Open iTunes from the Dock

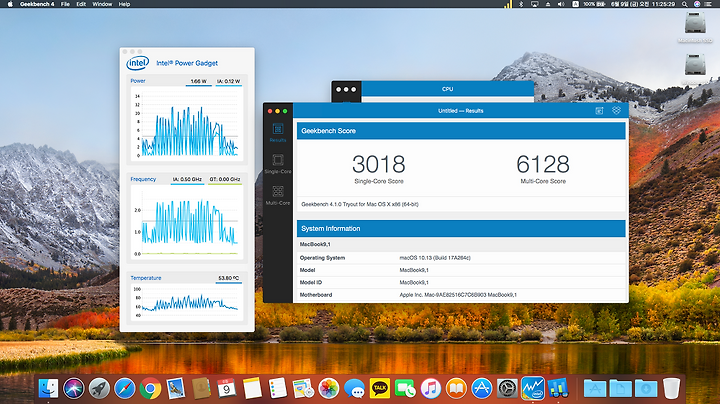click(431, 388)
